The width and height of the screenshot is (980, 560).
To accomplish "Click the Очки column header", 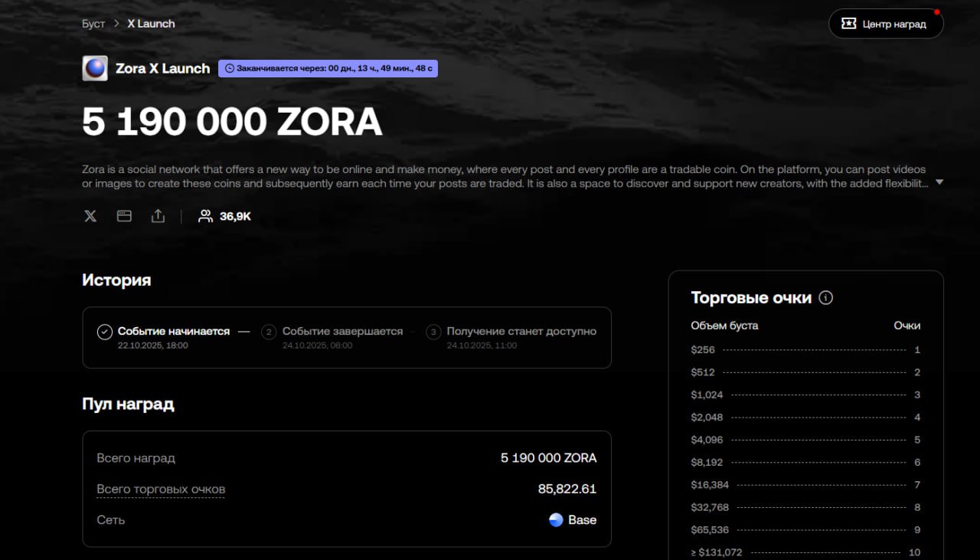I will (907, 325).
